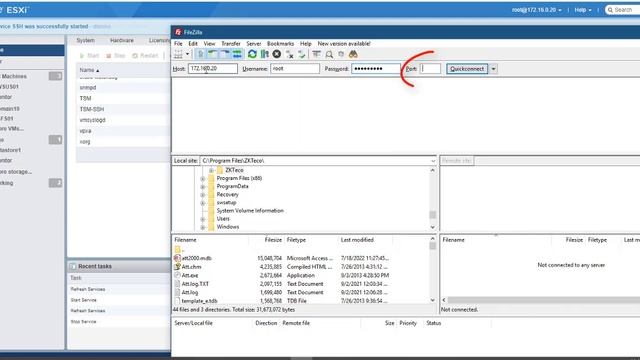
Task: Click the Reconnect to last server icon
Action: click(302, 54)
